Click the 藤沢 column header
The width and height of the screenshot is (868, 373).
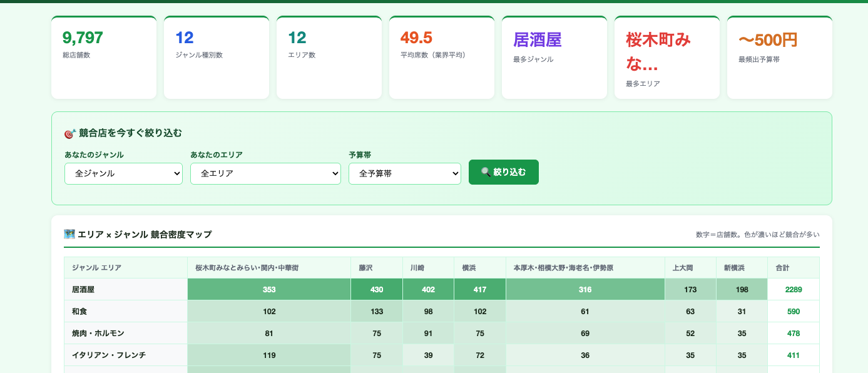click(x=377, y=268)
